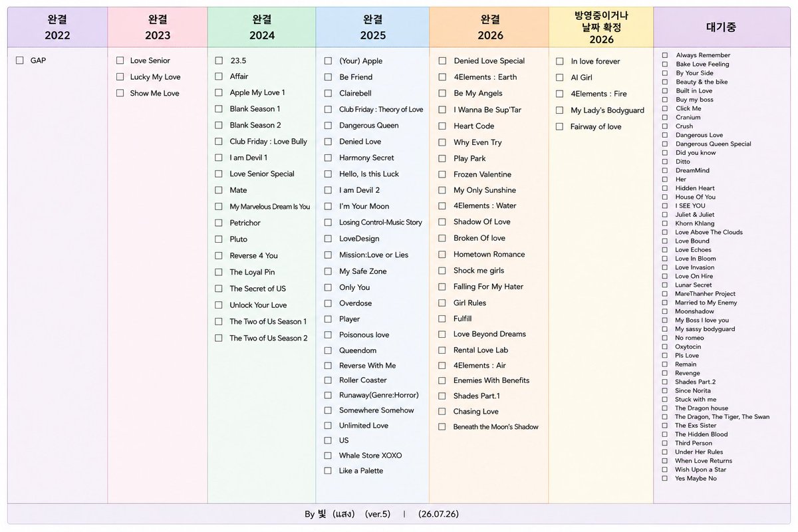Image resolution: width=798 pixels, height=532 pixels.
Task: Select the 완결 2026 column header
Action: [489, 27]
